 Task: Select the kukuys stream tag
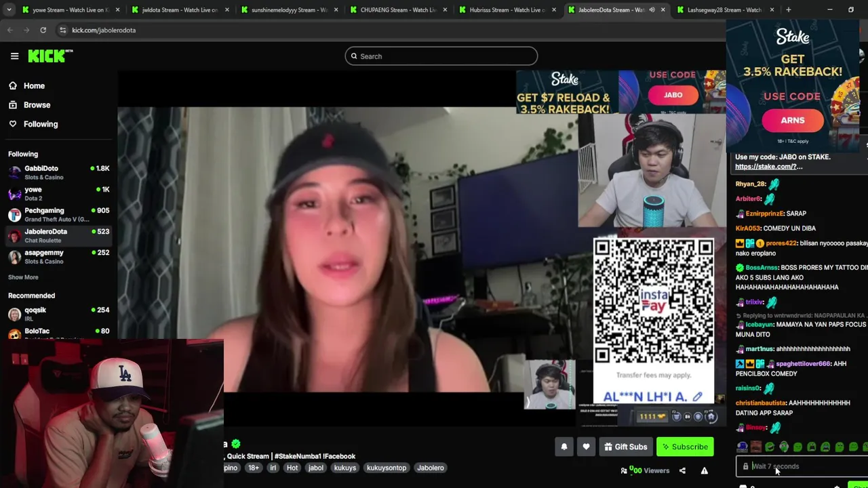345,468
